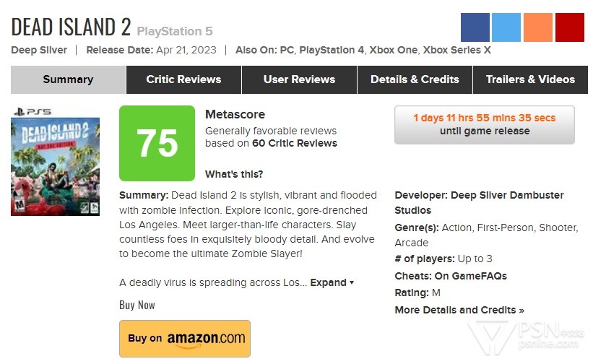
Task: Click the red share square
Action: pos(570,27)
